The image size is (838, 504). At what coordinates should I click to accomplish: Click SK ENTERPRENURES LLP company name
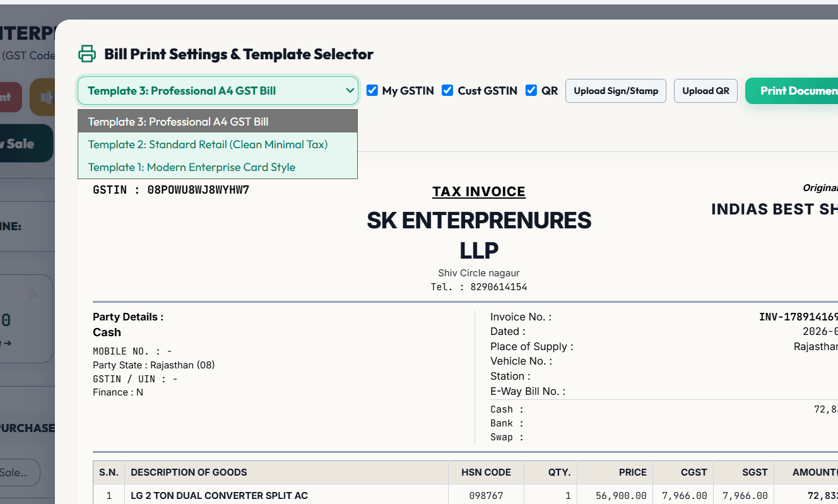click(x=479, y=235)
